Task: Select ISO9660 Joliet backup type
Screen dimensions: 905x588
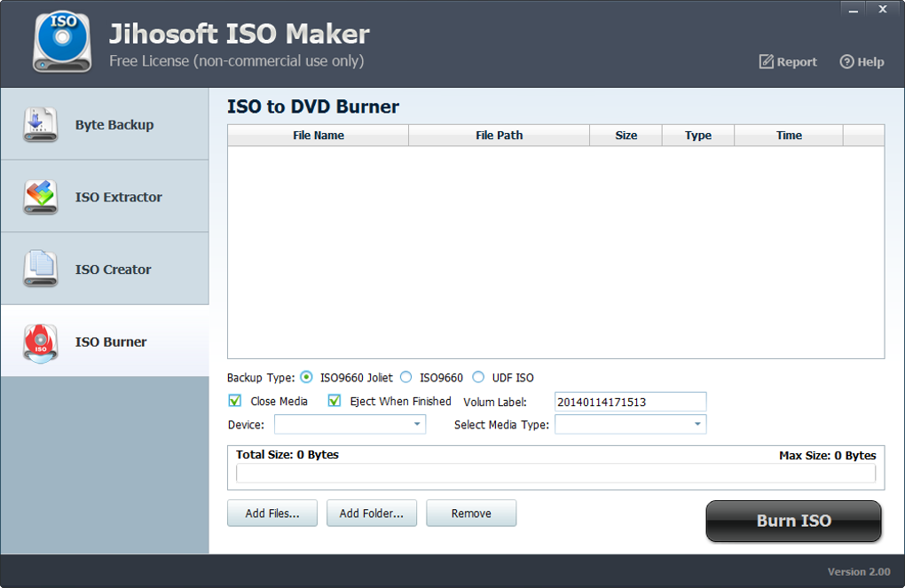Action: point(306,378)
